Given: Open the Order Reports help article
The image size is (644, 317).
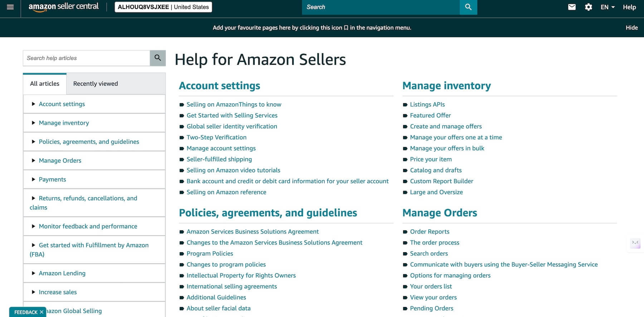Looking at the screenshot, I should (430, 231).
